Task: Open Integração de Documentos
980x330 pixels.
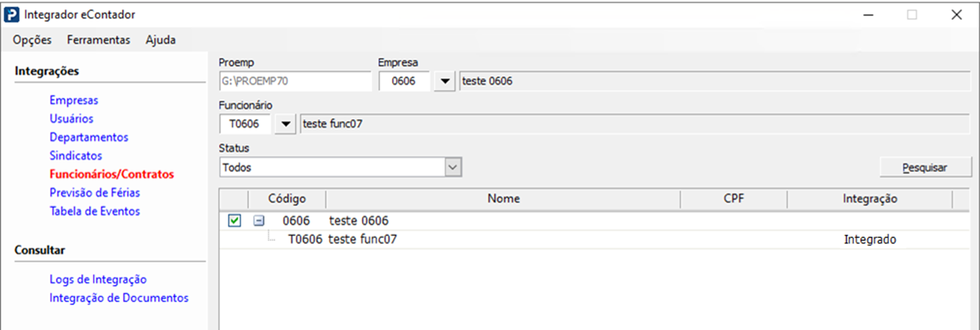Action: click(119, 298)
